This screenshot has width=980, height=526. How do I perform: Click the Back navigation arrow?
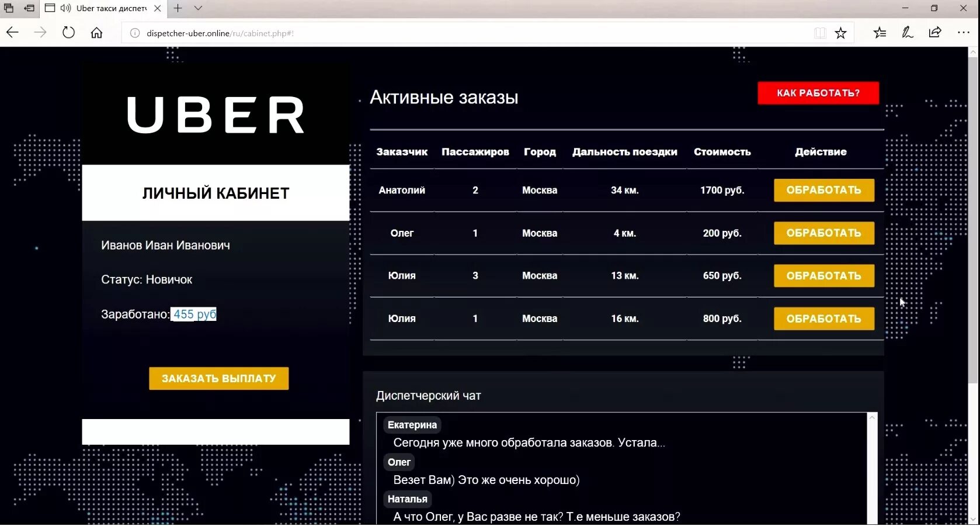[12, 33]
